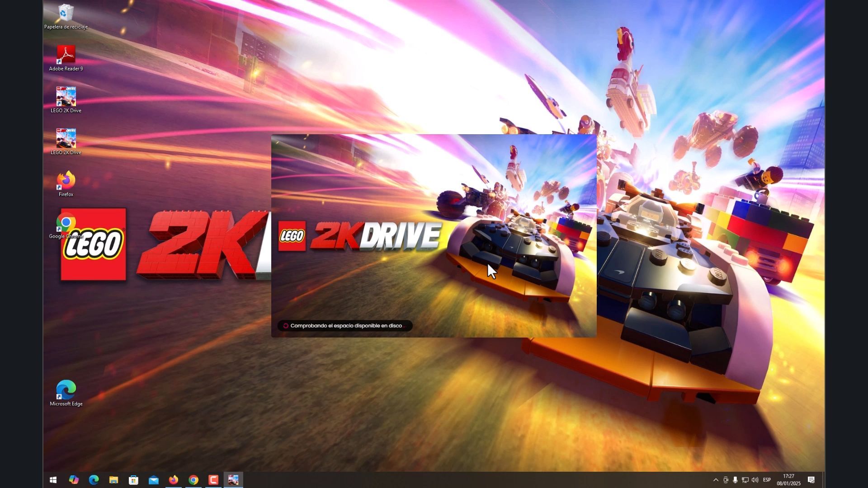The image size is (868, 488).
Task: Open the Windows Start menu
Action: (53, 480)
